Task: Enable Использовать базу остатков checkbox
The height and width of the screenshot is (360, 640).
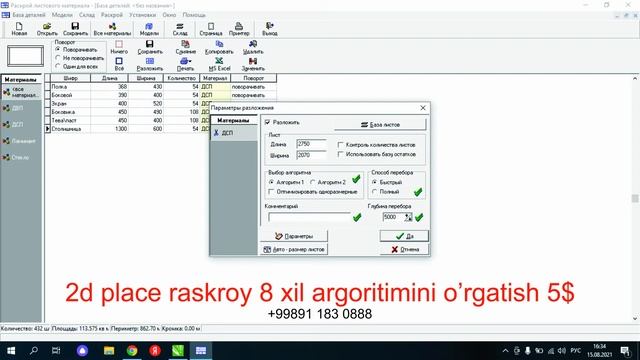Action: (340, 154)
